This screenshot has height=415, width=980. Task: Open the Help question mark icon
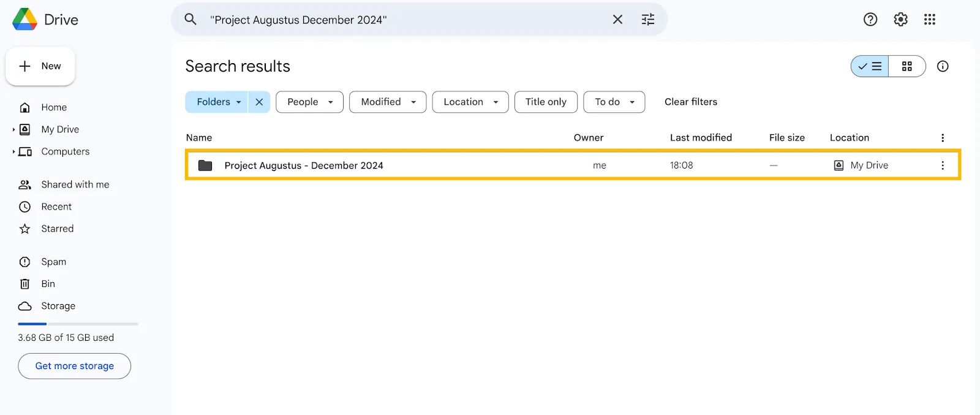[x=870, y=20]
